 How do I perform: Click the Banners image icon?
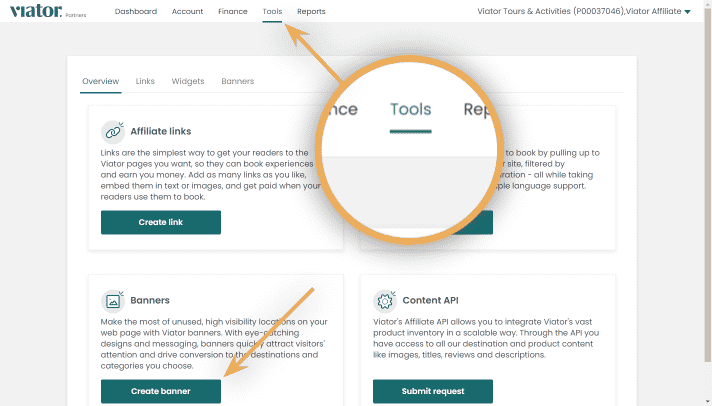(113, 301)
